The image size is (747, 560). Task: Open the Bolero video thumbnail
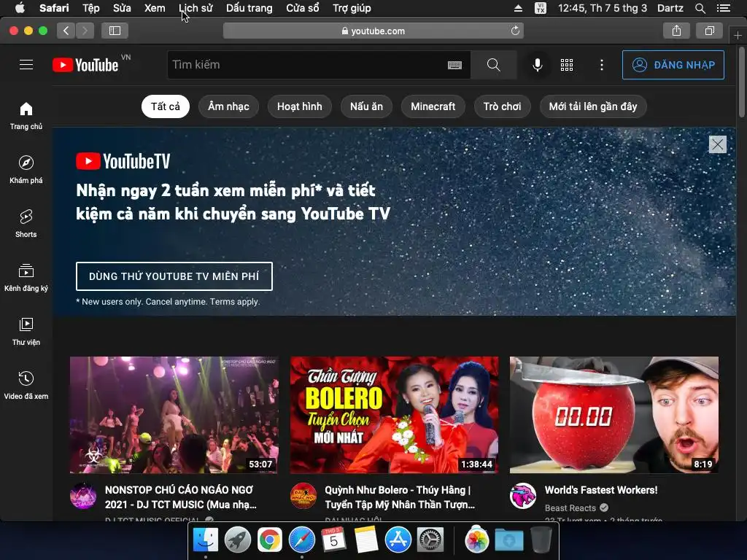[395, 415]
